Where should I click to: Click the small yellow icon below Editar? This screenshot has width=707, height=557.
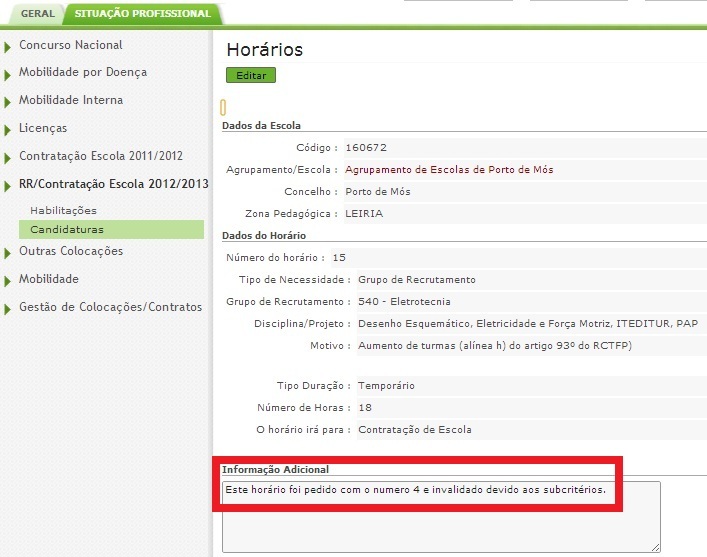click(223, 107)
